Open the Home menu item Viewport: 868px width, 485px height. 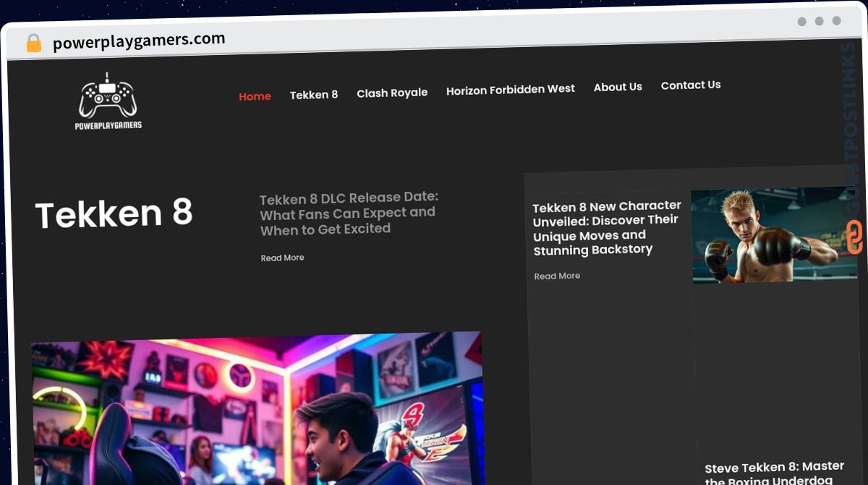point(255,96)
